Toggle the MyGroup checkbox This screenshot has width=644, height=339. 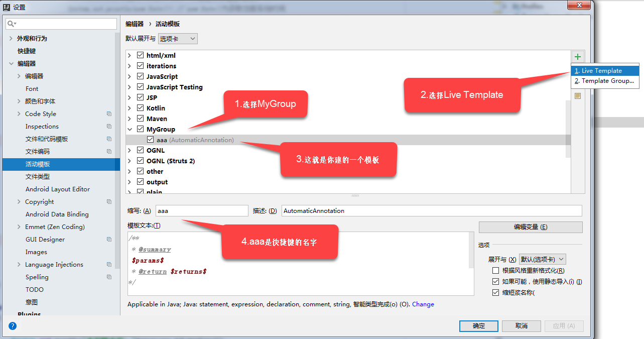tap(140, 129)
